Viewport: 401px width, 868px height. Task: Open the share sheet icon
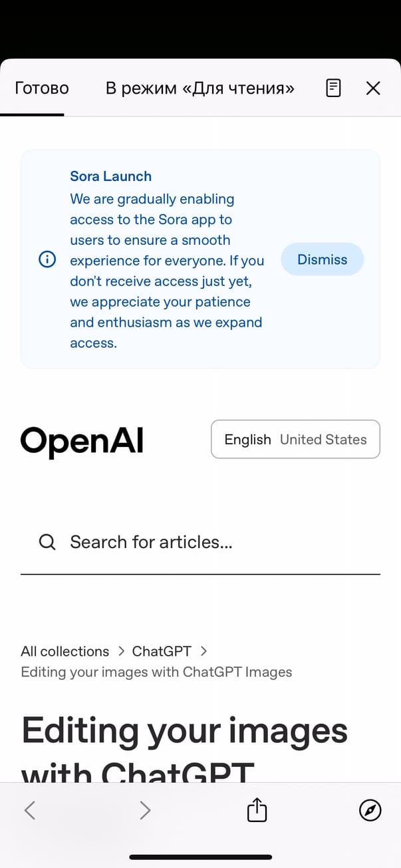click(x=257, y=809)
